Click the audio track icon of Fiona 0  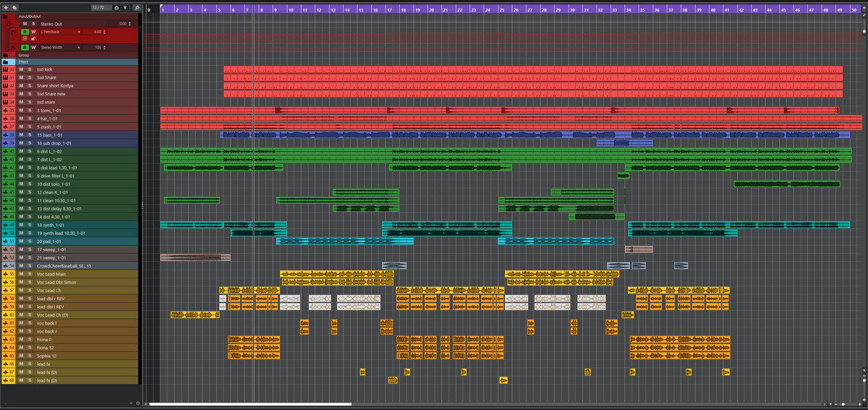(5, 339)
